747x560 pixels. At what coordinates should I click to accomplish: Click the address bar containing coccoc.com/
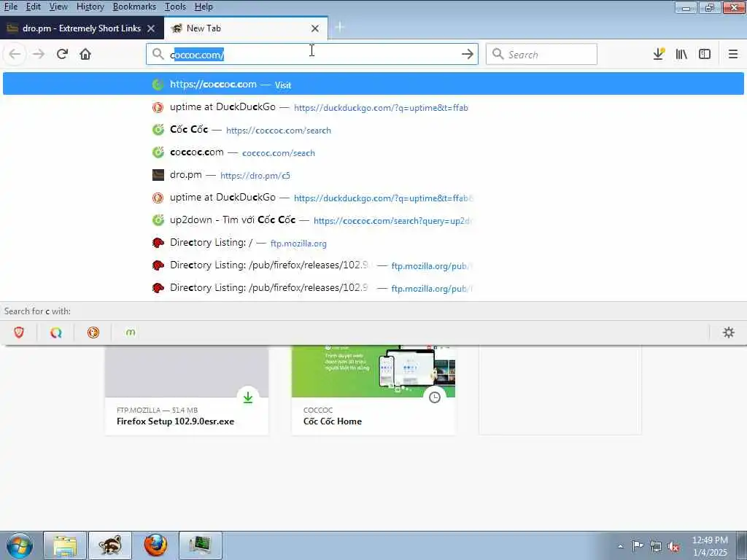pos(312,54)
